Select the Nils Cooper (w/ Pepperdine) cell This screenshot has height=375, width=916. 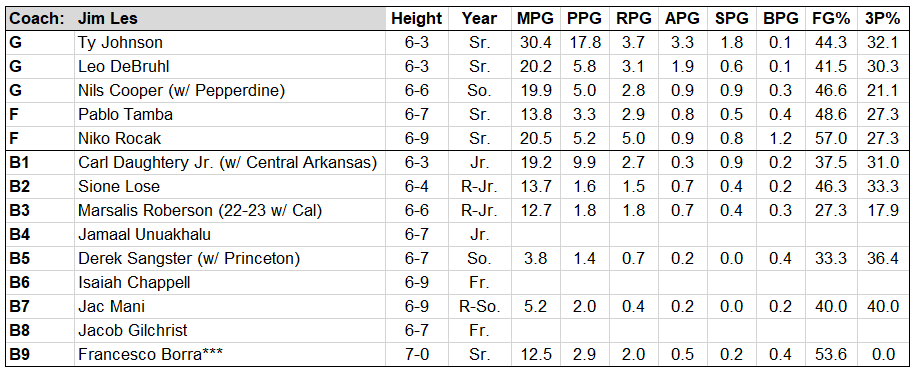click(230, 91)
